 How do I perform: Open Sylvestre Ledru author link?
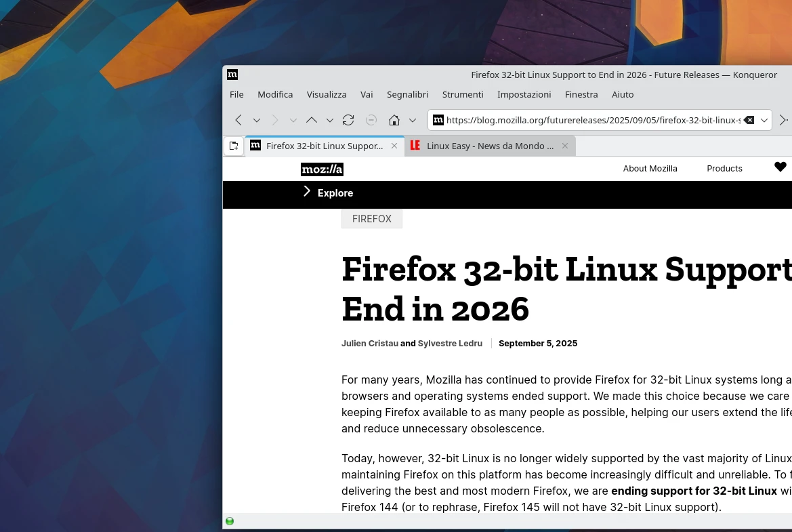[x=450, y=344]
